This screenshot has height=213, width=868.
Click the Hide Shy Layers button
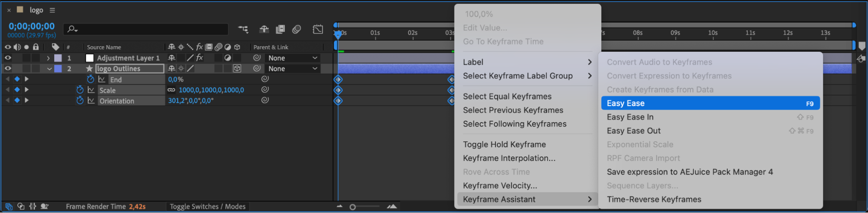[264, 29]
